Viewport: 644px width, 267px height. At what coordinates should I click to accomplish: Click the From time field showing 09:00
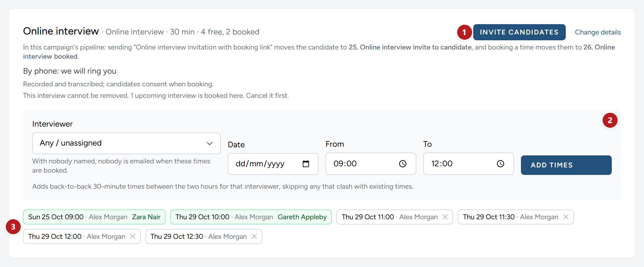[371, 164]
